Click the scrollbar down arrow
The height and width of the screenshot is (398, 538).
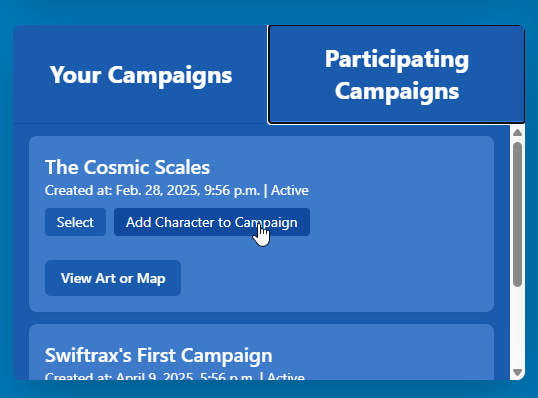[517, 373]
